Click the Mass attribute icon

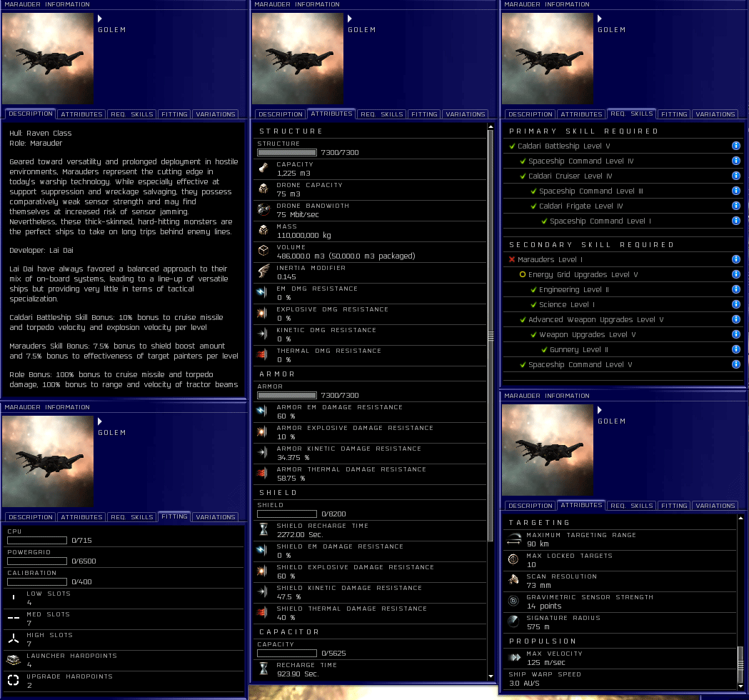click(263, 230)
